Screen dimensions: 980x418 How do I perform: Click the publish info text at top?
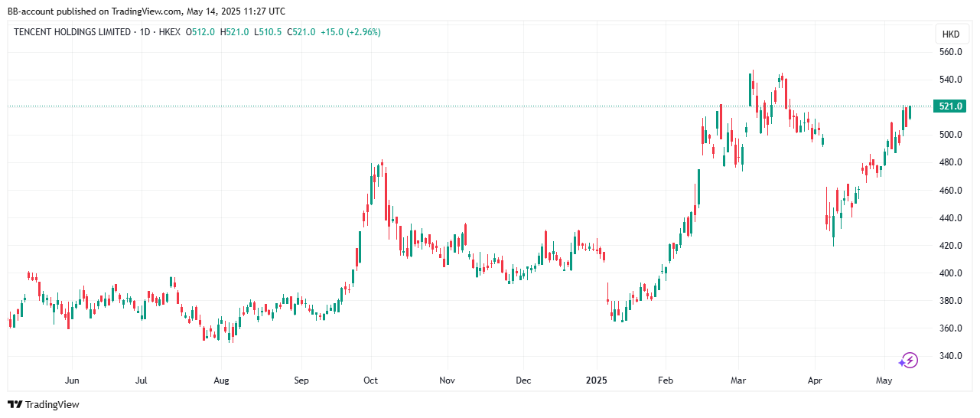[x=146, y=11]
